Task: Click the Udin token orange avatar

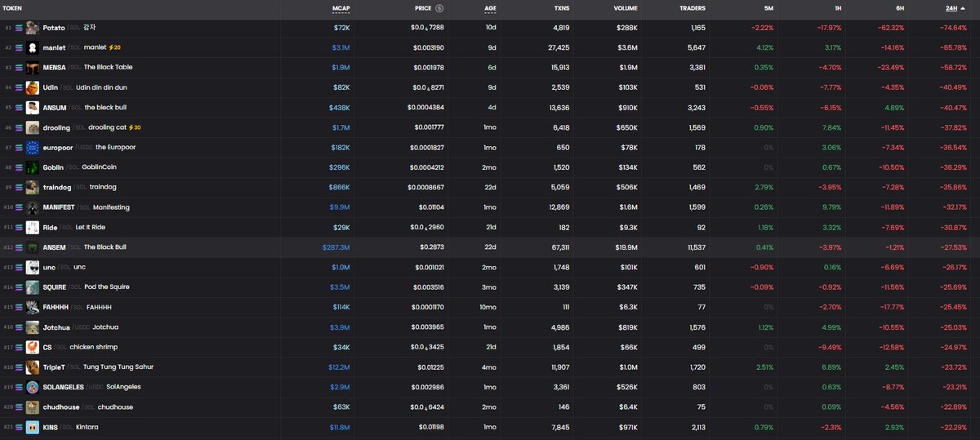Action: [x=33, y=87]
